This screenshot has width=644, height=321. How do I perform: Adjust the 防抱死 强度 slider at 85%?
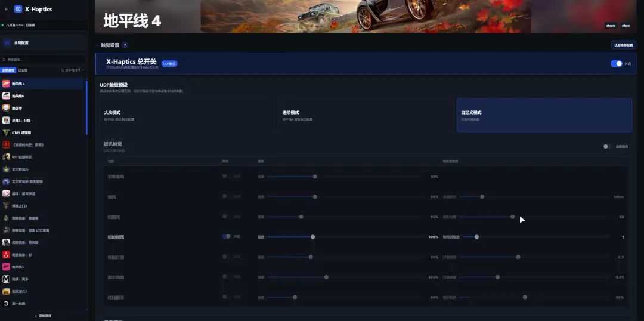[301, 217]
